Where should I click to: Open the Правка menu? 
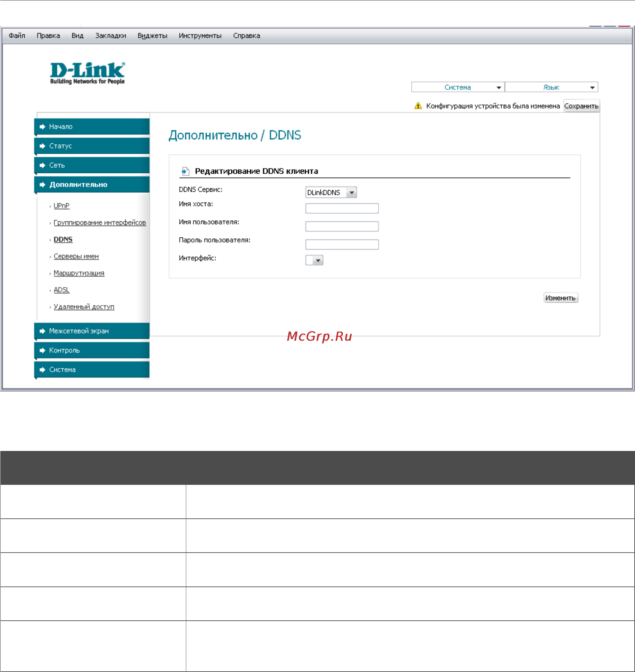coord(48,36)
